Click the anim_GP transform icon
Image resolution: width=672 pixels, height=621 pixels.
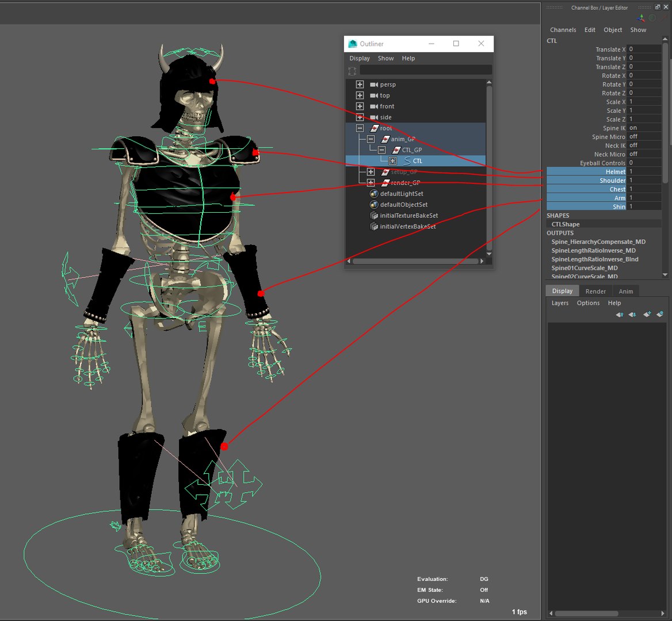(385, 139)
